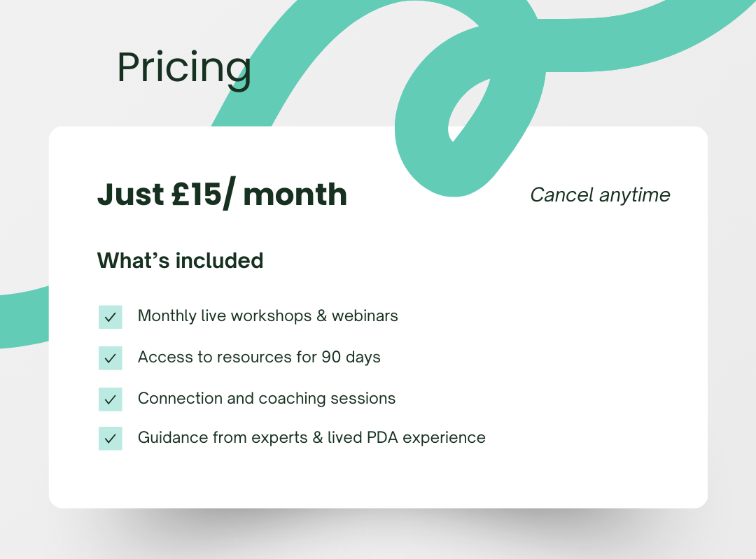Click Guidance from experts & lived PDA experience
The width and height of the screenshot is (756, 559).
311,438
